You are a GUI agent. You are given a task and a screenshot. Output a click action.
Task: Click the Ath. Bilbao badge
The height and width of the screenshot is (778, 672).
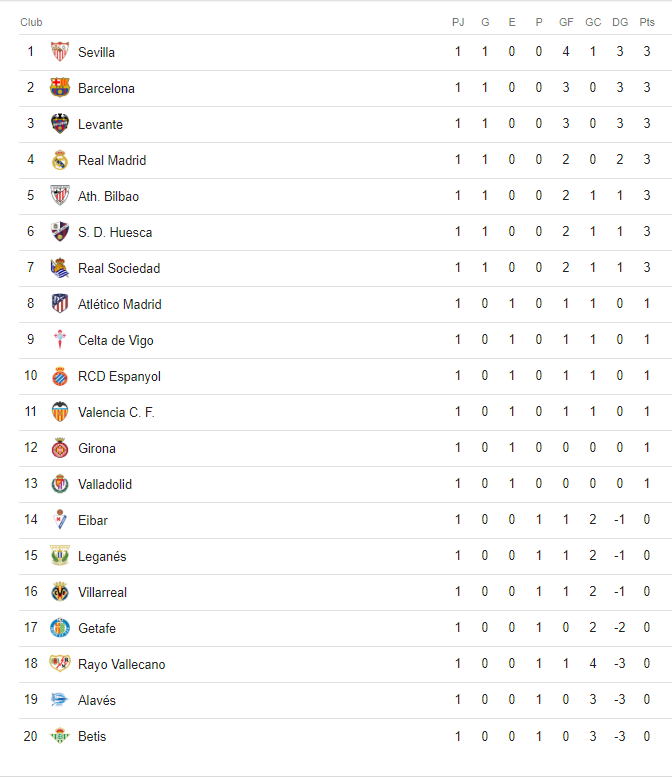pyautogui.click(x=60, y=195)
